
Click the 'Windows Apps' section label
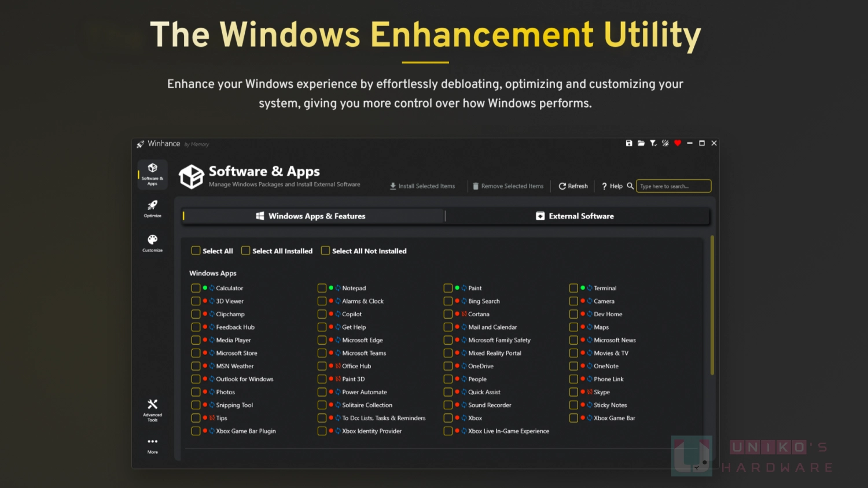click(x=213, y=273)
